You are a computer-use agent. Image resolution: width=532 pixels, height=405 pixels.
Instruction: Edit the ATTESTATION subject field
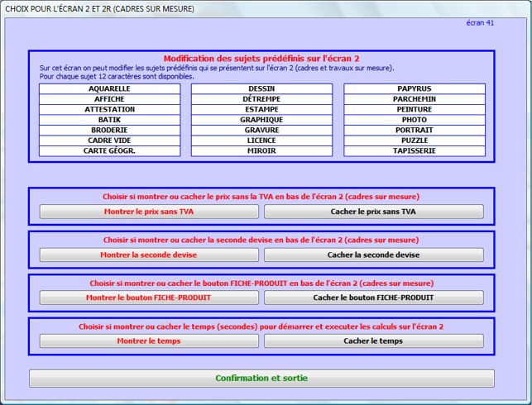tap(109, 109)
